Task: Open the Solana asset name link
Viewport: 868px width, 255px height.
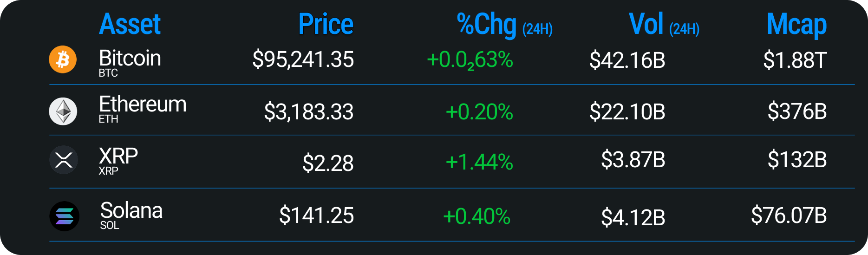Action: coord(131,211)
